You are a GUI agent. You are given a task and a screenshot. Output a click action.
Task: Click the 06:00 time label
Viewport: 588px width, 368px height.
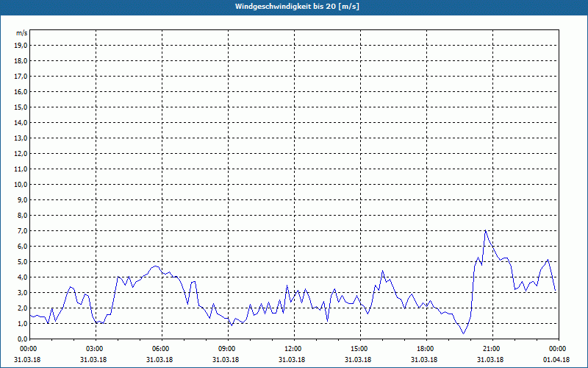pos(162,349)
